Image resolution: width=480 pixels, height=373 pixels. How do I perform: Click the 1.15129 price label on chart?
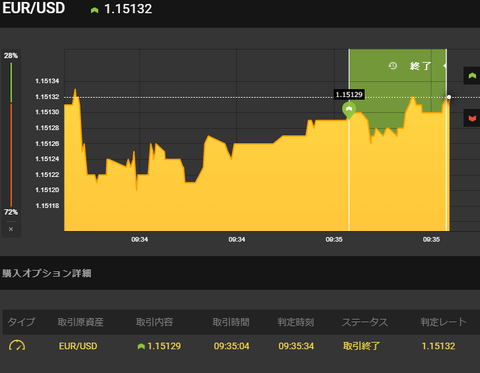349,94
